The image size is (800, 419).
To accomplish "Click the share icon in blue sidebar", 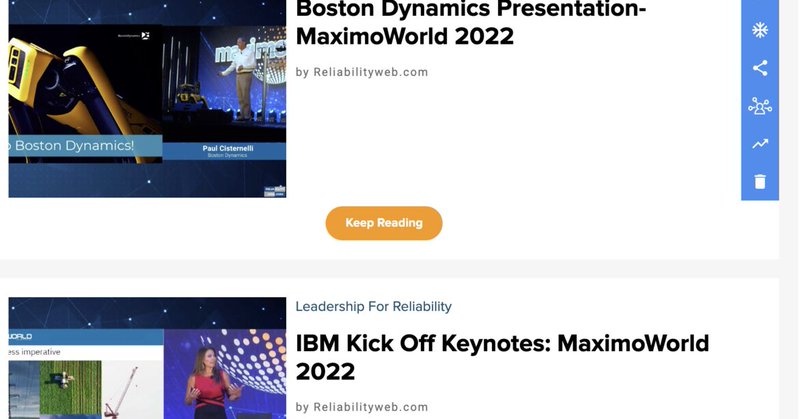I will tap(760, 68).
